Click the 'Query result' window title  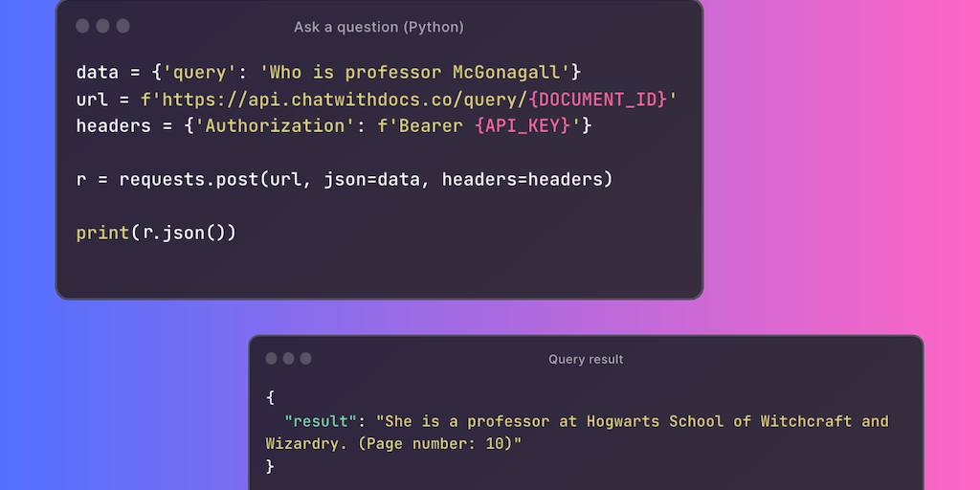tap(586, 359)
